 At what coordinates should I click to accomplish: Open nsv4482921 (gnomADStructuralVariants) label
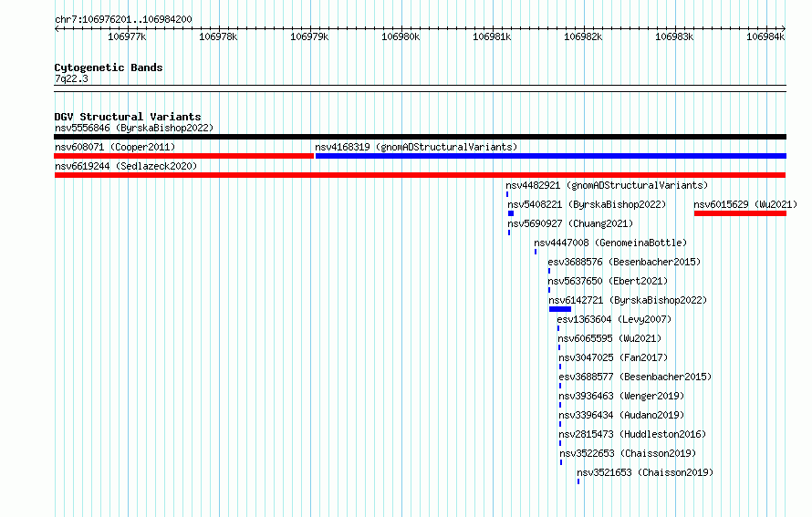(607, 185)
